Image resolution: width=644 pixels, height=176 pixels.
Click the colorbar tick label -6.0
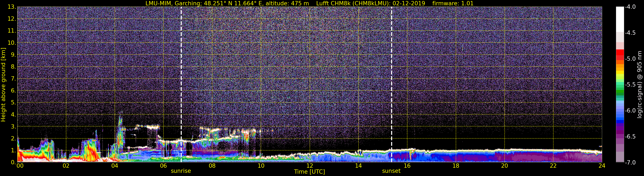[x=630, y=110]
